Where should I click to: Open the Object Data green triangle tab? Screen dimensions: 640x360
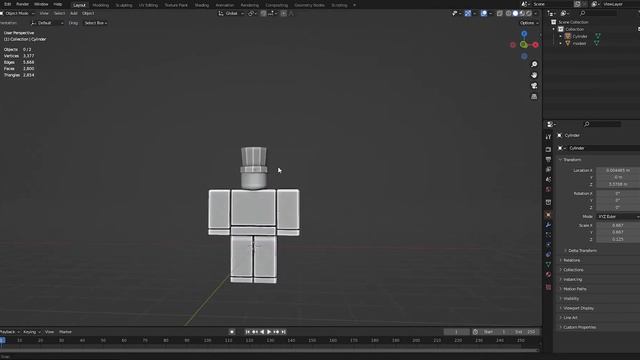click(548, 264)
